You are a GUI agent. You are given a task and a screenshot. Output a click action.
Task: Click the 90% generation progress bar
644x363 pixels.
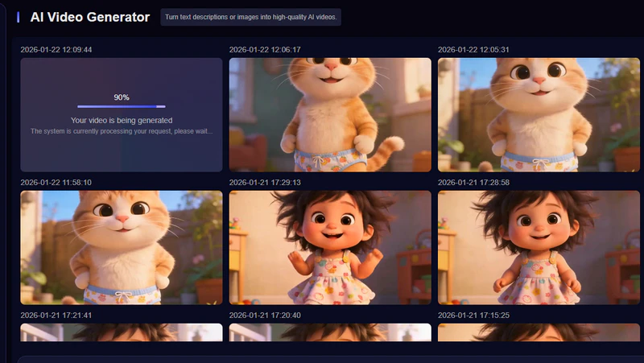[122, 107]
